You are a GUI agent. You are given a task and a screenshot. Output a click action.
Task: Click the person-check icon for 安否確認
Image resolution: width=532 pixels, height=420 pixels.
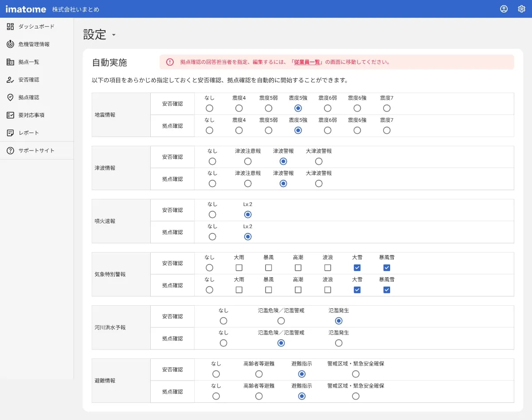tap(11, 80)
